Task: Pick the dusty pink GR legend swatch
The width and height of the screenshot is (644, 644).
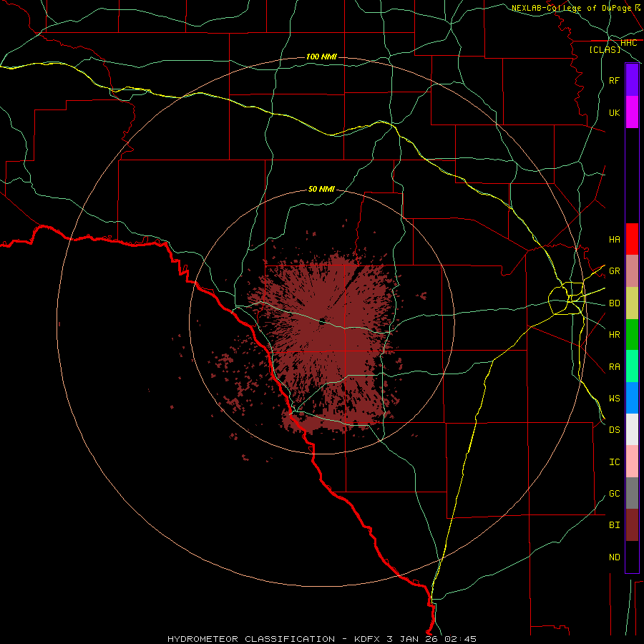Action: [x=632, y=271]
